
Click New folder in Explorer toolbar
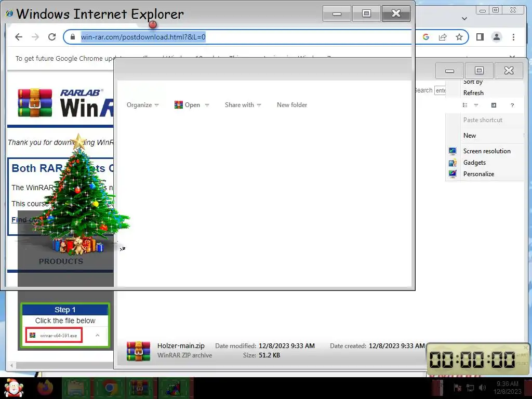click(x=292, y=105)
